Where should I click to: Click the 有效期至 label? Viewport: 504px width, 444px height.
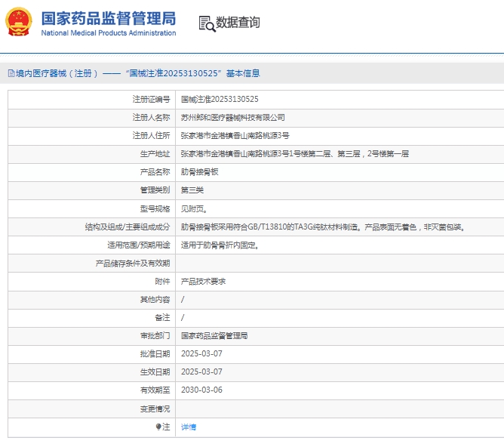155,390
